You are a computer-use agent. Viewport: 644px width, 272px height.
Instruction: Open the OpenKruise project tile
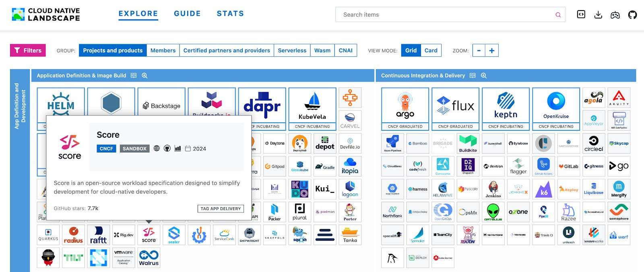pyautogui.click(x=556, y=109)
